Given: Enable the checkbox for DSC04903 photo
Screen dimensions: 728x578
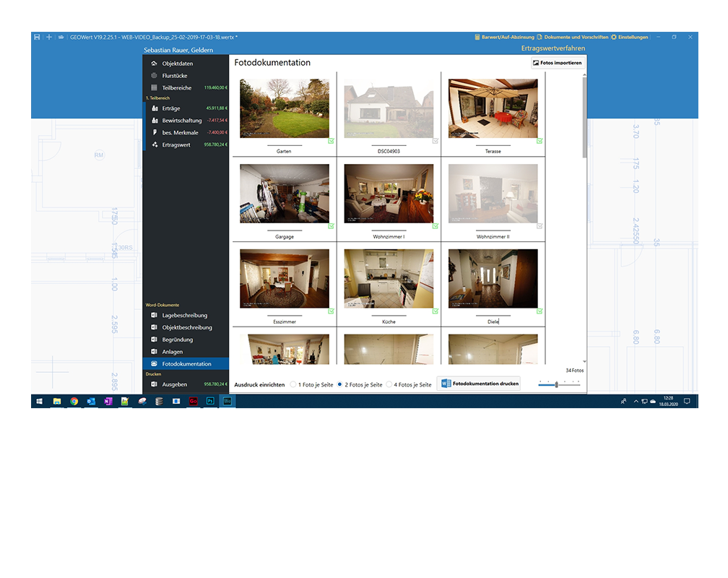Looking at the screenshot, I should [435, 141].
